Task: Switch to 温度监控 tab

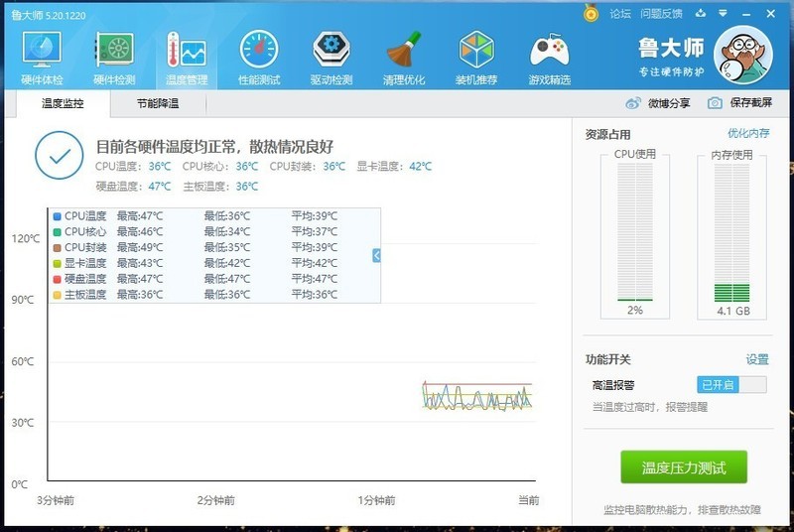Action: 63,104
